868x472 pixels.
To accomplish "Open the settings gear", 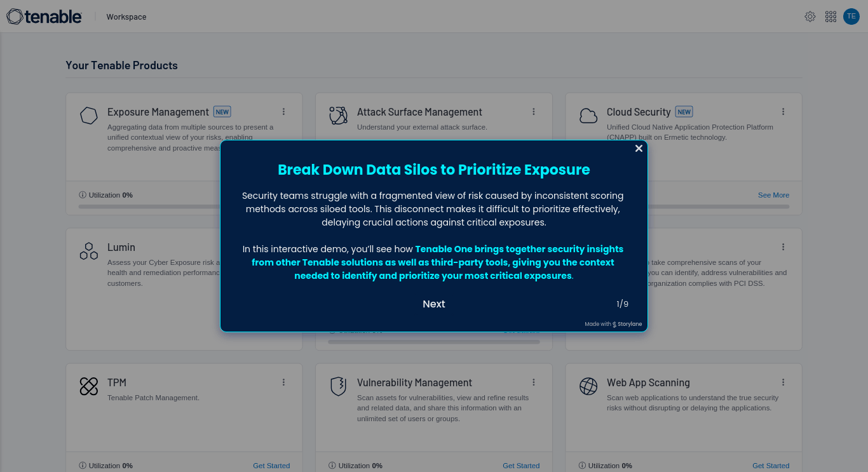I will pyautogui.click(x=810, y=16).
